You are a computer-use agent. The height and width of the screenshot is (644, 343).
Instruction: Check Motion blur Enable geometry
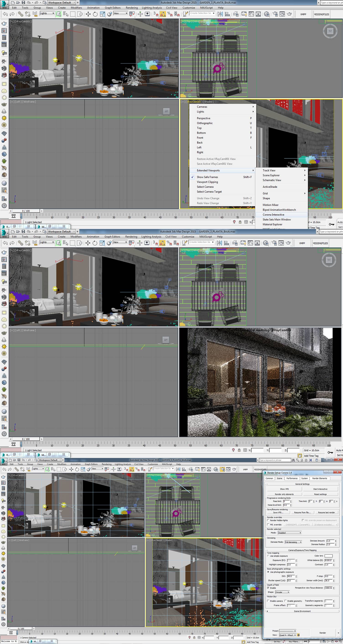286,601
